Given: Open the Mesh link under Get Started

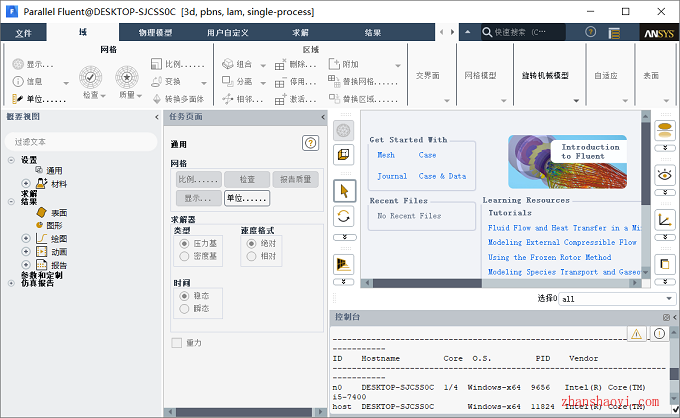Looking at the screenshot, I should click(x=386, y=155).
